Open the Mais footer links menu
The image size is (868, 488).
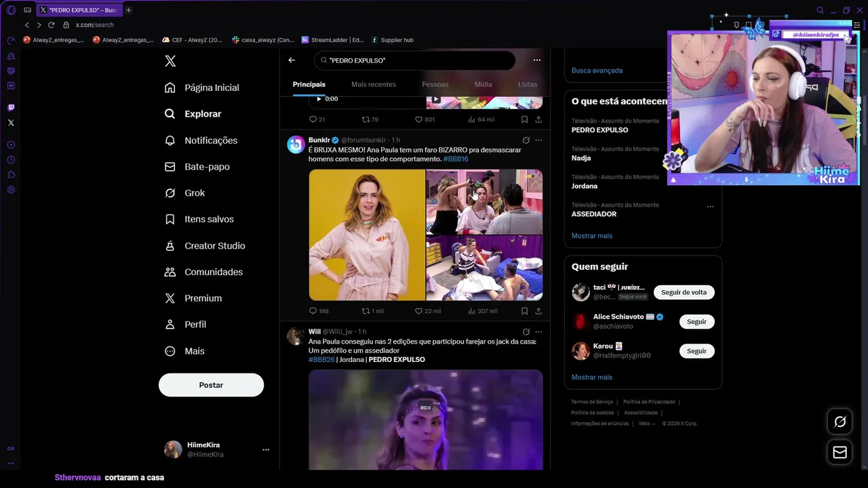tap(647, 424)
